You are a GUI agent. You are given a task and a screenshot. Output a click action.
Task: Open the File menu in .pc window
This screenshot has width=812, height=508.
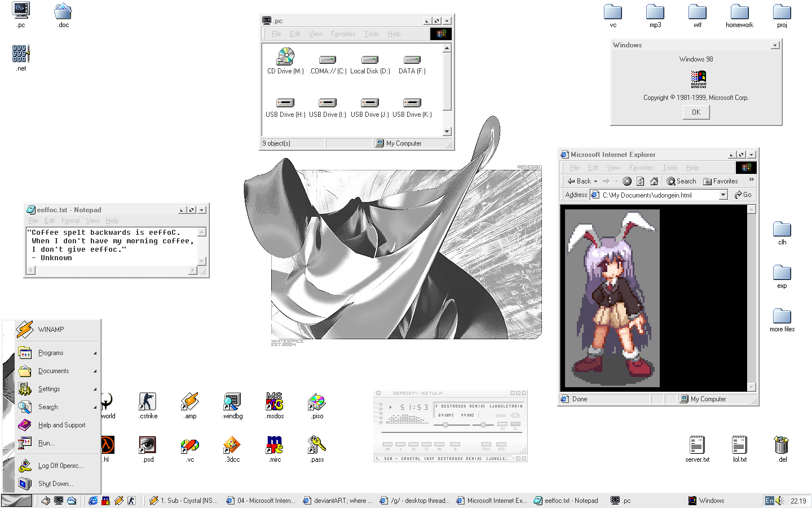click(x=276, y=34)
